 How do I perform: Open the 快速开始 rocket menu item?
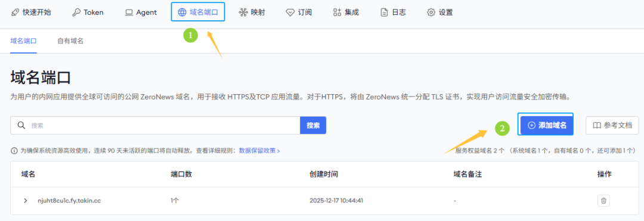31,13
